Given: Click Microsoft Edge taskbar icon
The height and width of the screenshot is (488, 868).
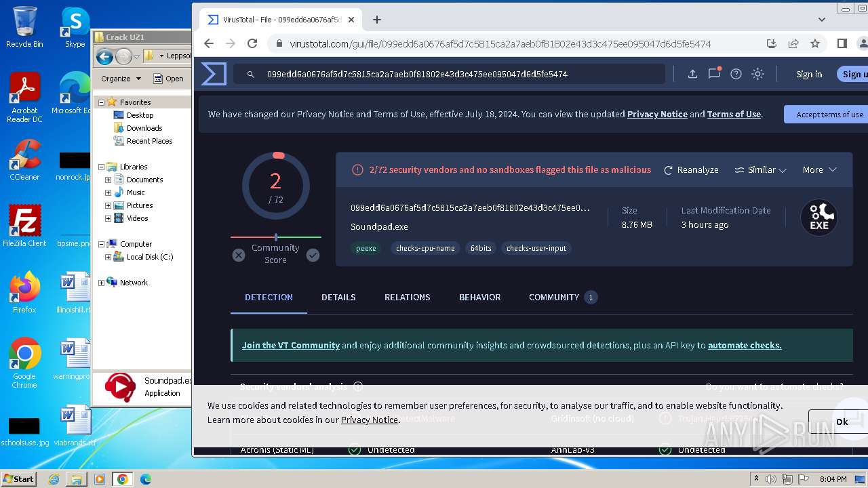Looking at the screenshot, I should coord(145,479).
